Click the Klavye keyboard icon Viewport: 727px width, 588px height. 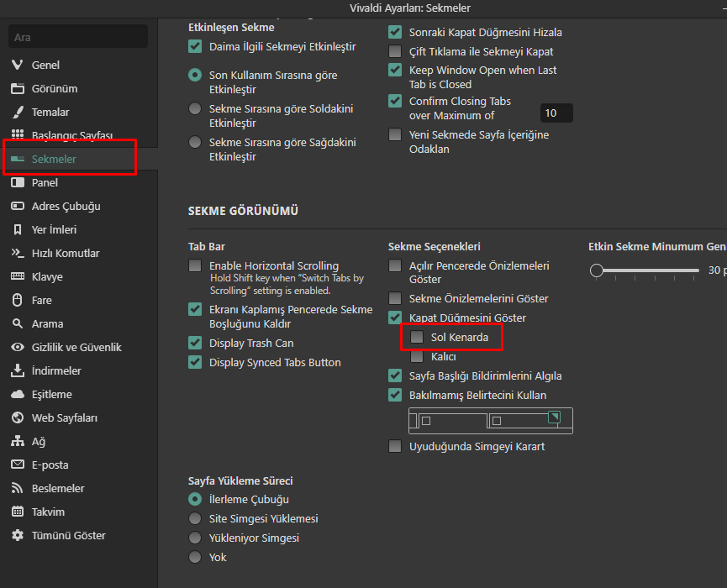18,276
